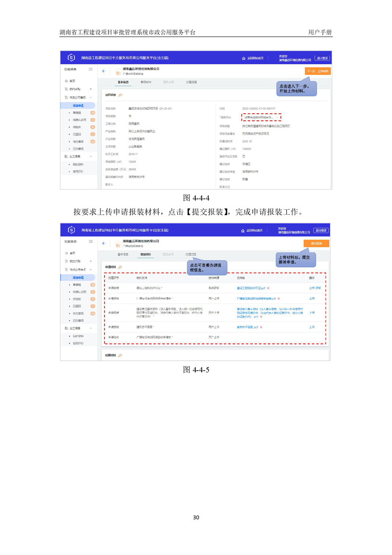Viewport: 392px width, 555px height.
Task: Click 退出登录 button in Figure 4-4-4 header
Action: [x=322, y=58]
